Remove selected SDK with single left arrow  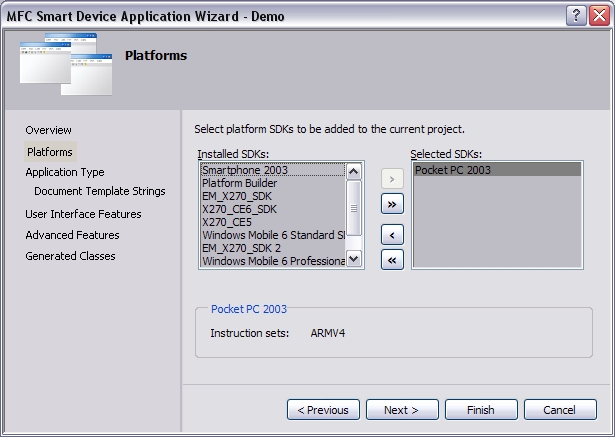click(392, 235)
